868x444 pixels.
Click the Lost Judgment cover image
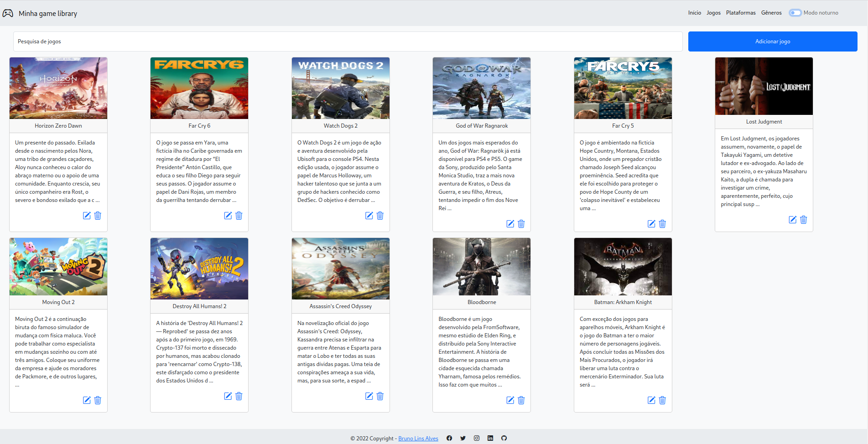point(764,86)
